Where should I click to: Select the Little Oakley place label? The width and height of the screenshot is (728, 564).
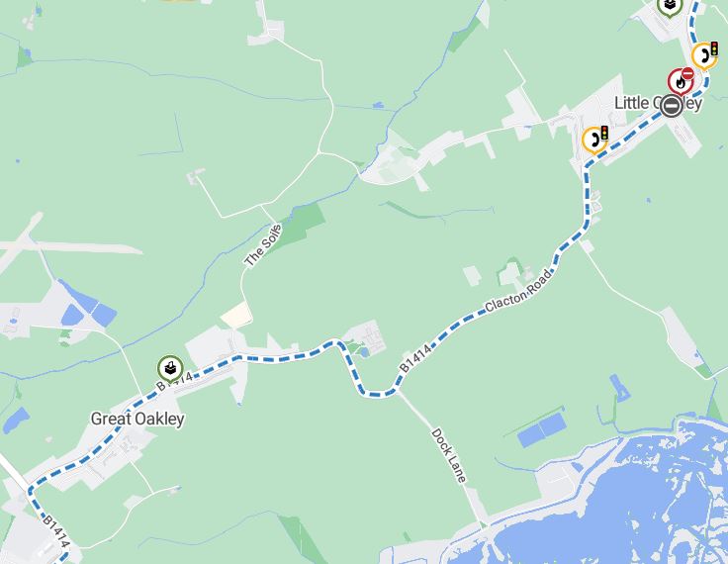point(658,103)
